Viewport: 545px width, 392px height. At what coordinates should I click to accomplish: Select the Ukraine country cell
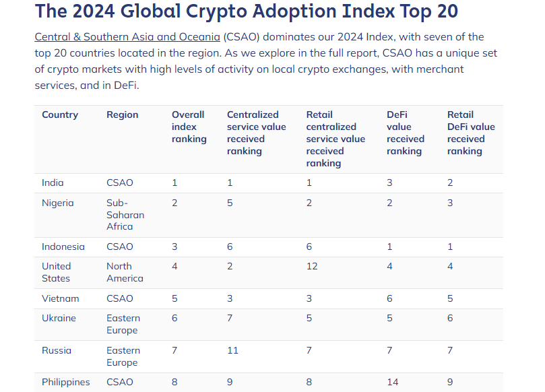pyautogui.click(x=59, y=318)
